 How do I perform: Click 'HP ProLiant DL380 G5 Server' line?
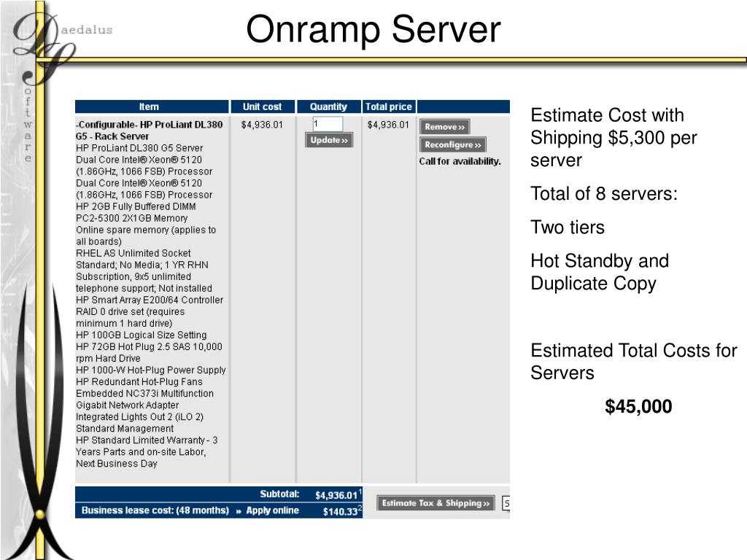139,148
